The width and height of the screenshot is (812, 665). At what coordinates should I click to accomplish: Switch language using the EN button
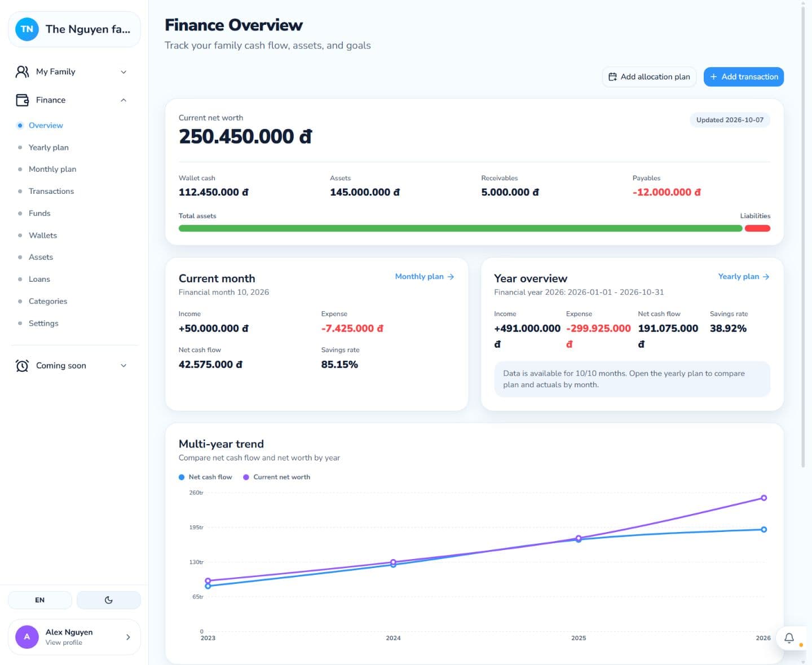click(x=40, y=600)
